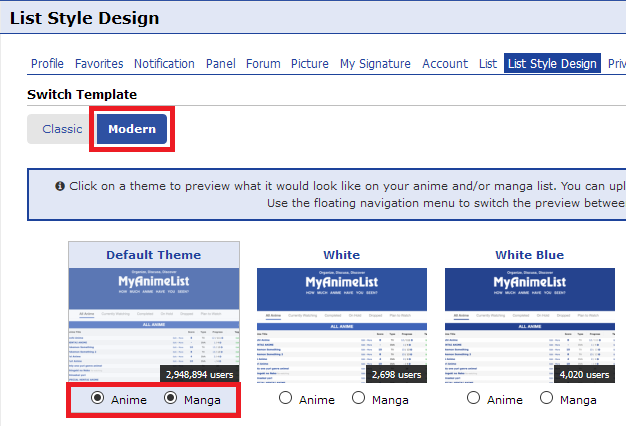Preview the White theme thumbnail
The height and width of the screenshot is (426, 626).
point(342,325)
